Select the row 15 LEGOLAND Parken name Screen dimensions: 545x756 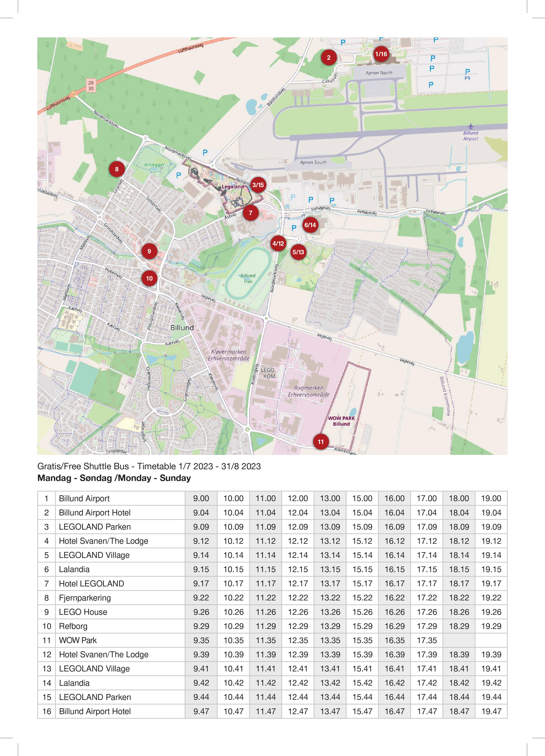[x=95, y=697]
